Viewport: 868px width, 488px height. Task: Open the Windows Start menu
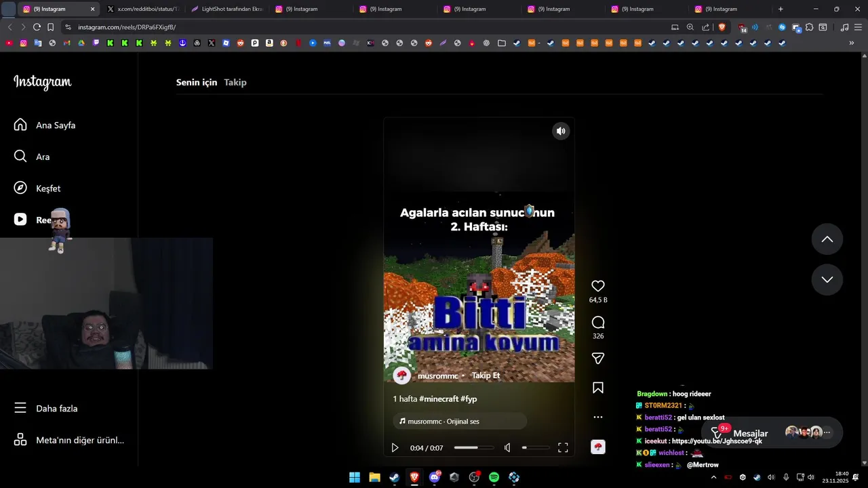point(355,477)
